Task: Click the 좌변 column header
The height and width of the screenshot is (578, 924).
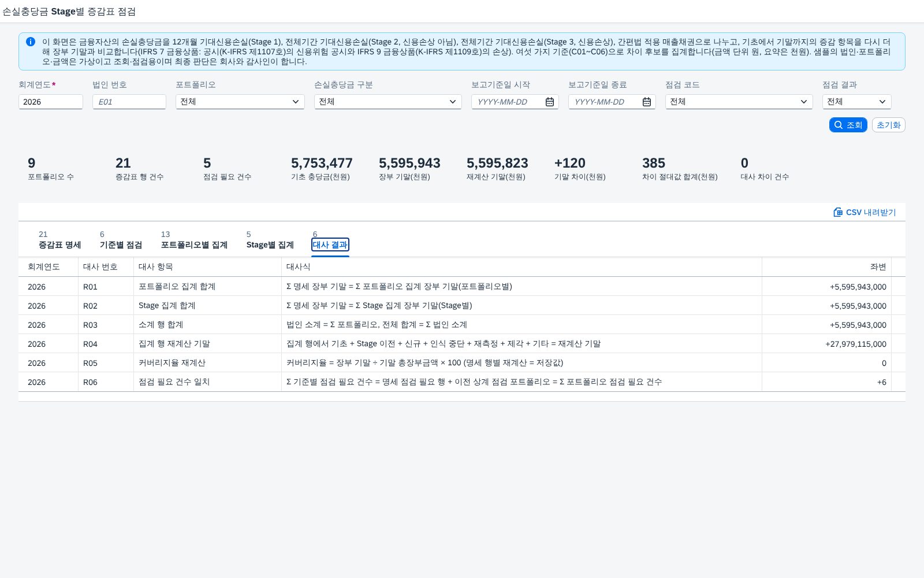Action: coord(827,267)
